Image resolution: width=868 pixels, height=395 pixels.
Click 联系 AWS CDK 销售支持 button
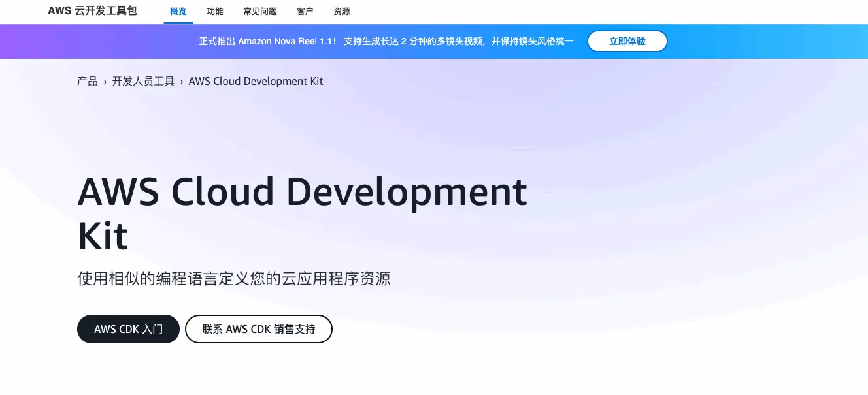259,329
